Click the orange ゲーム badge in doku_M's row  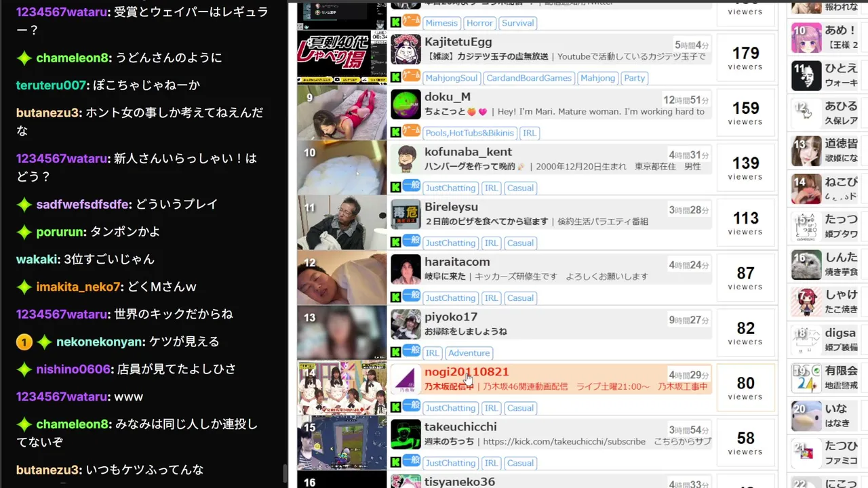click(412, 130)
